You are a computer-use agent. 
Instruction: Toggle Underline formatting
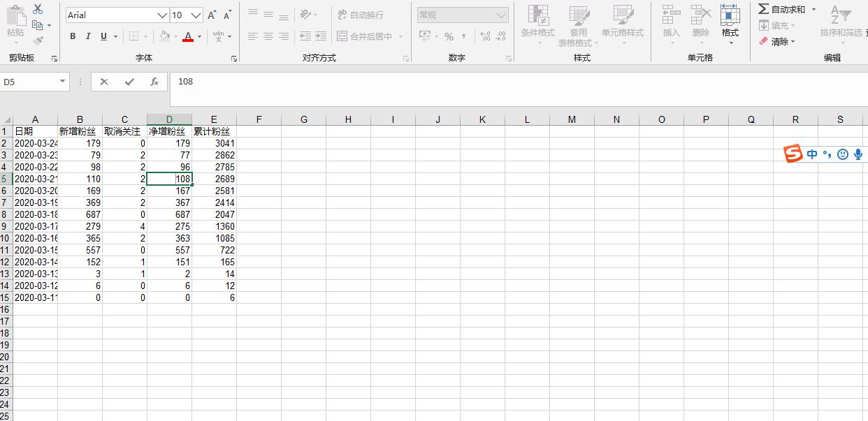point(103,36)
